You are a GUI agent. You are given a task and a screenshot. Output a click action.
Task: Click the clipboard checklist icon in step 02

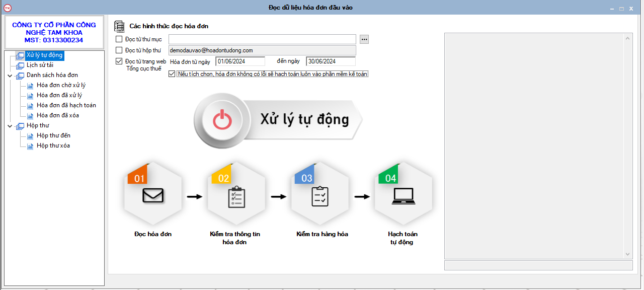(236, 197)
